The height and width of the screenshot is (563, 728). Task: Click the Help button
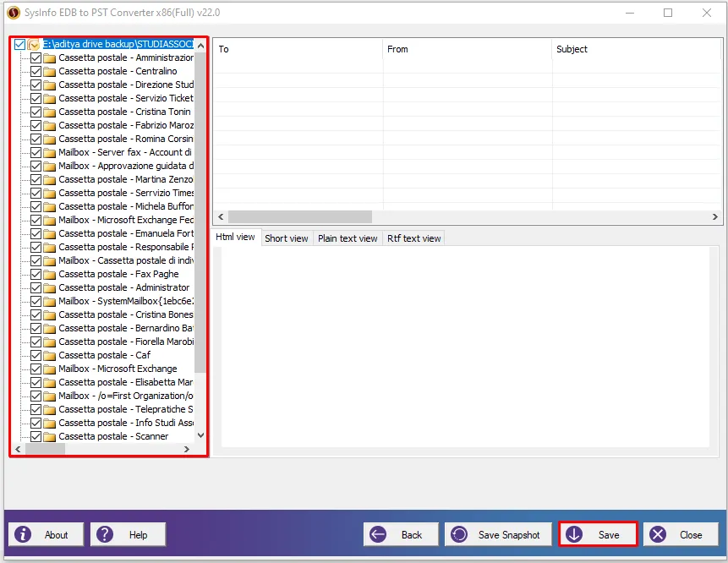[x=129, y=535]
